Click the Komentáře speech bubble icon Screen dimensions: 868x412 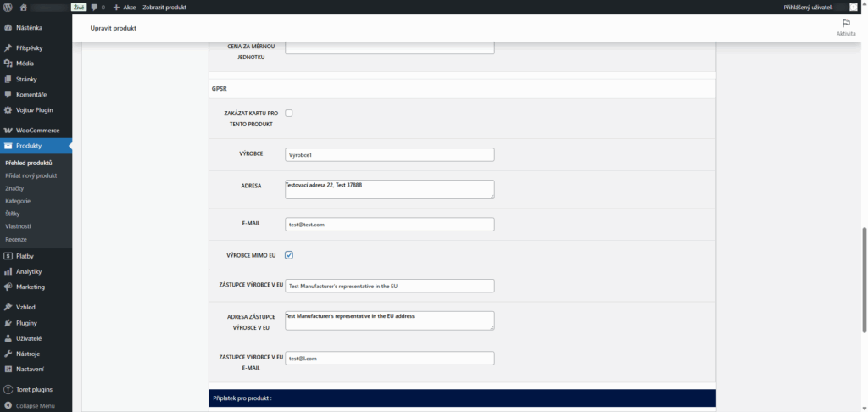pyautogui.click(x=8, y=95)
